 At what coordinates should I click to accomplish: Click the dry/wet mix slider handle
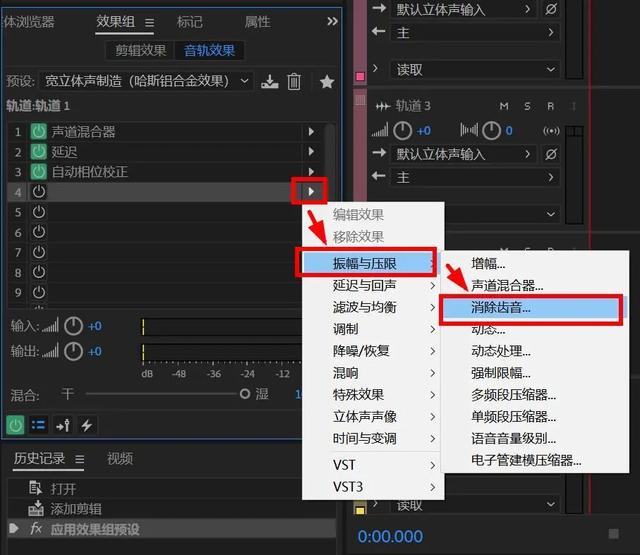tap(244, 394)
